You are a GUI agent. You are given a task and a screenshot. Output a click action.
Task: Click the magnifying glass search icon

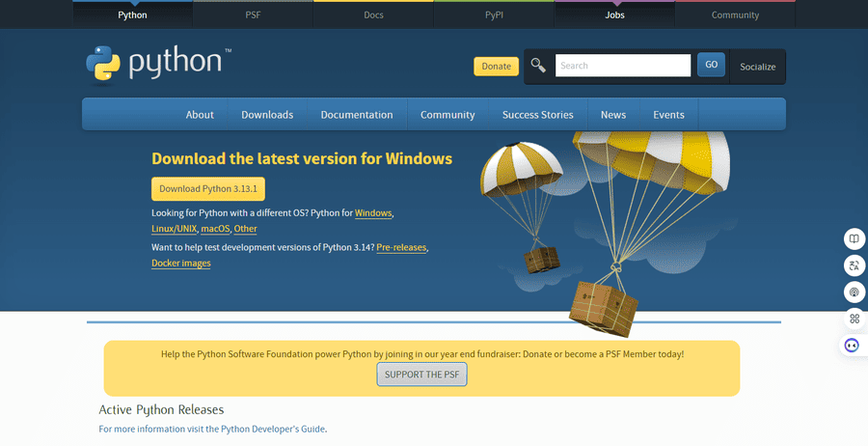[x=538, y=66]
